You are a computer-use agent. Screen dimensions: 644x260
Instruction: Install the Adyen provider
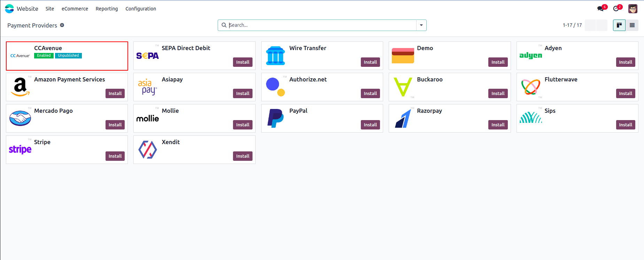click(x=626, y=62)
